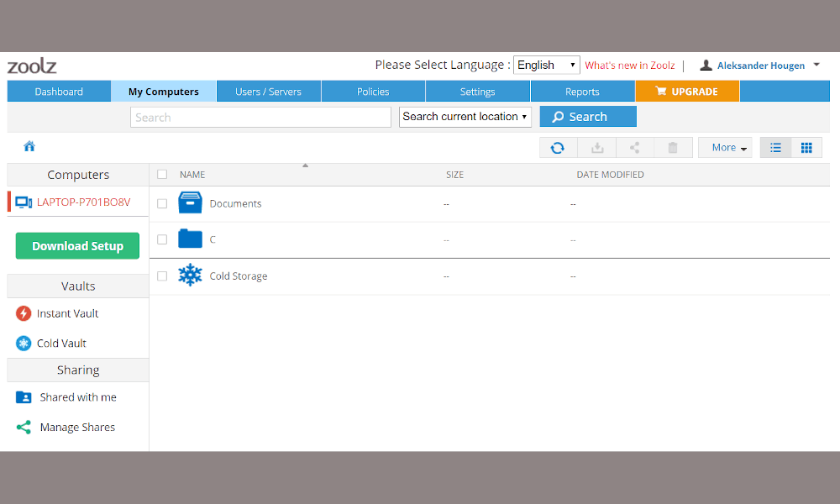Viewport: 840px width, 504px height.
Task: Click the share icon in toolbar
Action: click(x=635, y=148)
